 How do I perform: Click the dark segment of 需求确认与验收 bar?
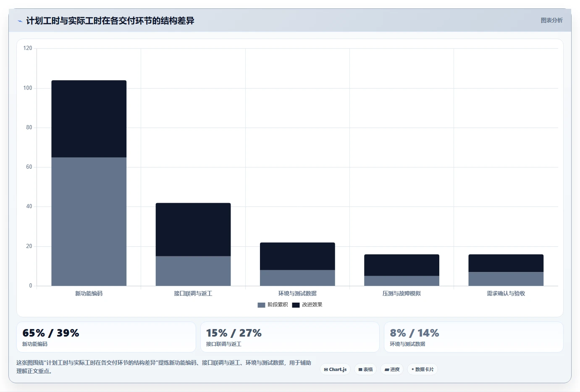pyautogui.click(x=506, y=263)
